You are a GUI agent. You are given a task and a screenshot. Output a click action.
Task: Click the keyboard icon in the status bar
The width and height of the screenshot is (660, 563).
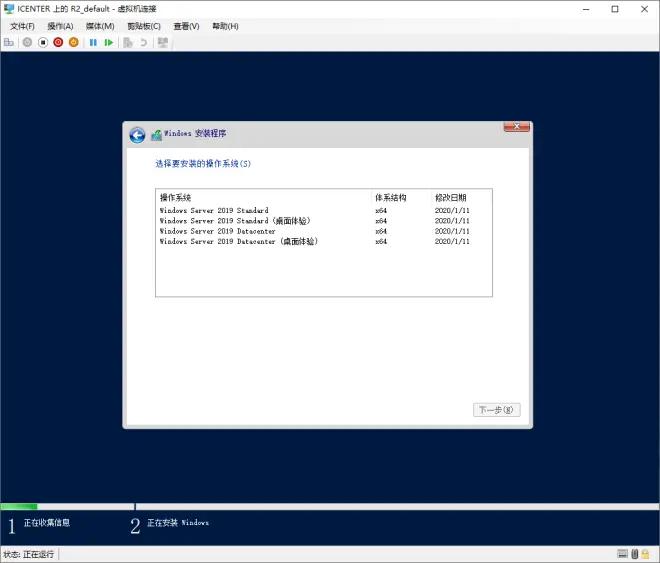tap(623, 554)
